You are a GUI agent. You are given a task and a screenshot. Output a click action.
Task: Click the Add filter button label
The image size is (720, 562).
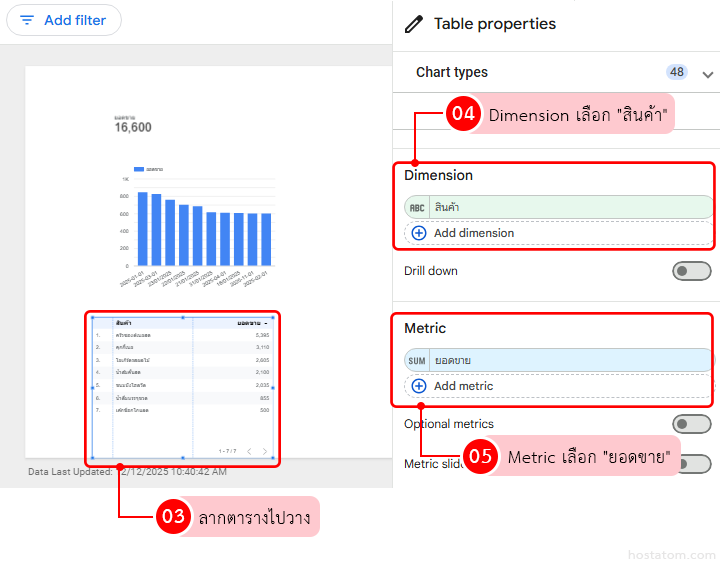tap(75, 20)
